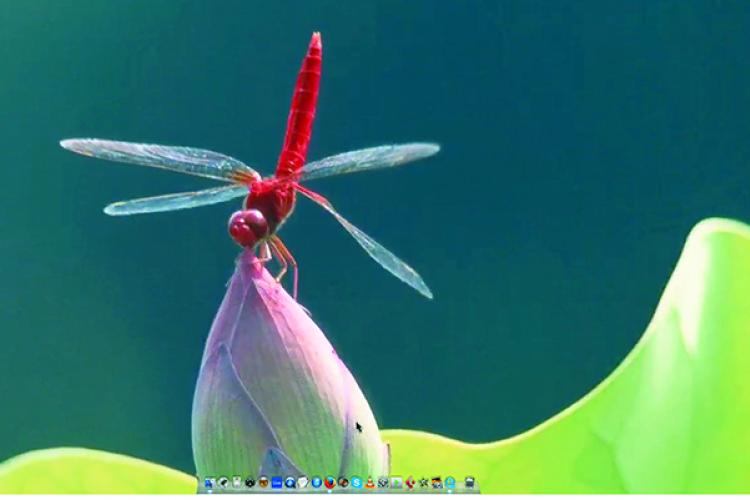This screenshot has height=500, width=750.
Task: Click the brown icon left of the blue square
Action: coord(264,482)
